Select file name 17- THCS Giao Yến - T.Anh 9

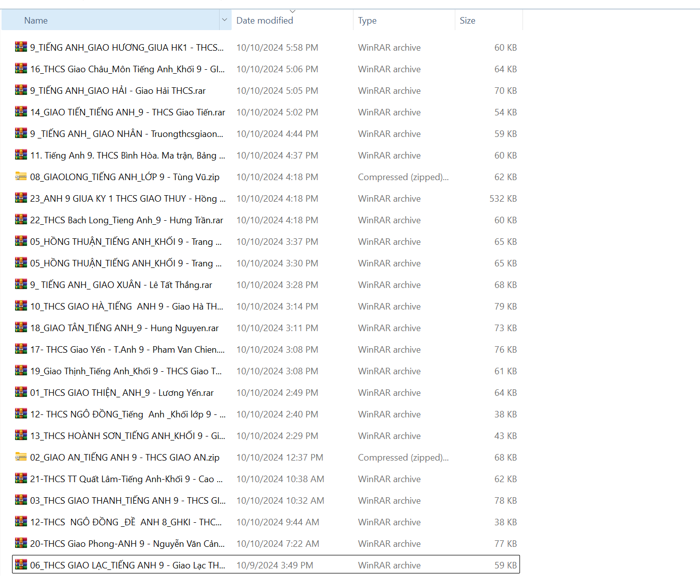127,350
